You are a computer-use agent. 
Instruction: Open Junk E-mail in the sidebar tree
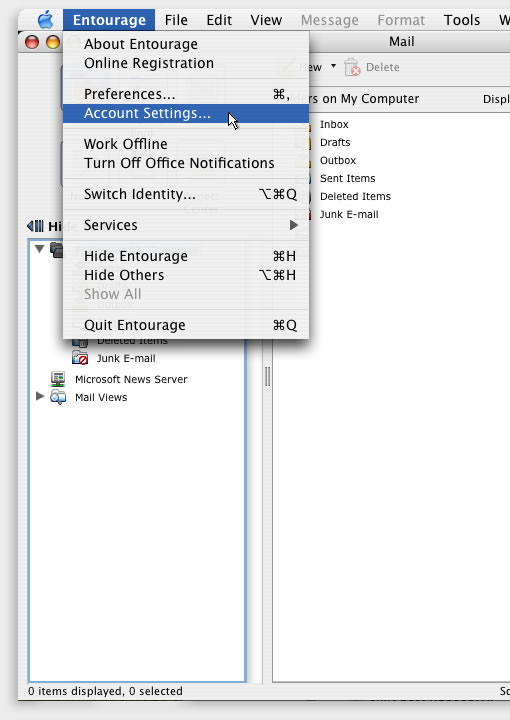tap(126, 358)
